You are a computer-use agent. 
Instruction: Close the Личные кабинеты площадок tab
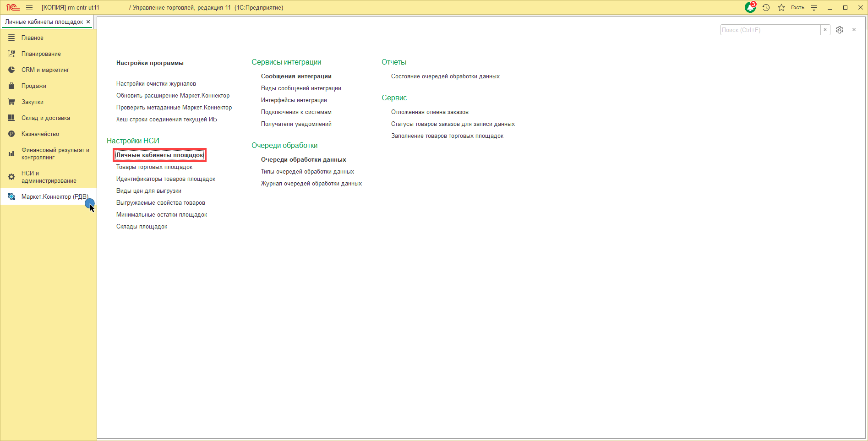point(88,22)
